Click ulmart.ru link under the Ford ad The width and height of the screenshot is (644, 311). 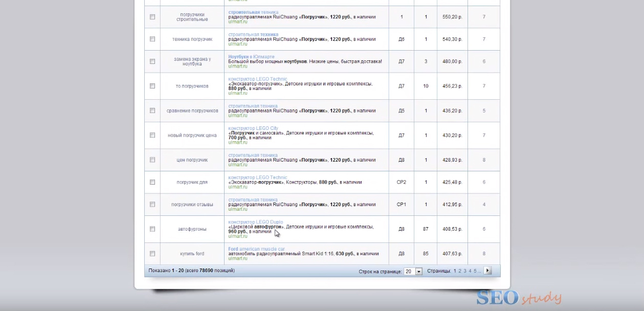click(x=238, y=258)
